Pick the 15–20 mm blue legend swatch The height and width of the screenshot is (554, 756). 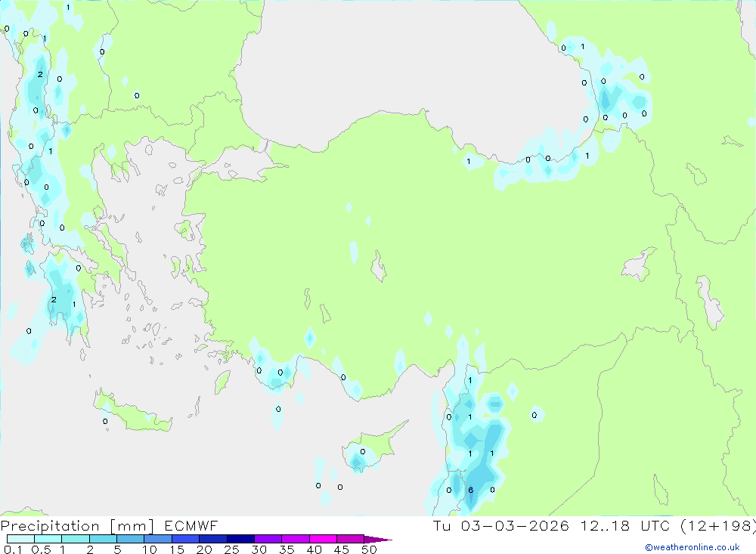[x=186, y=539]
